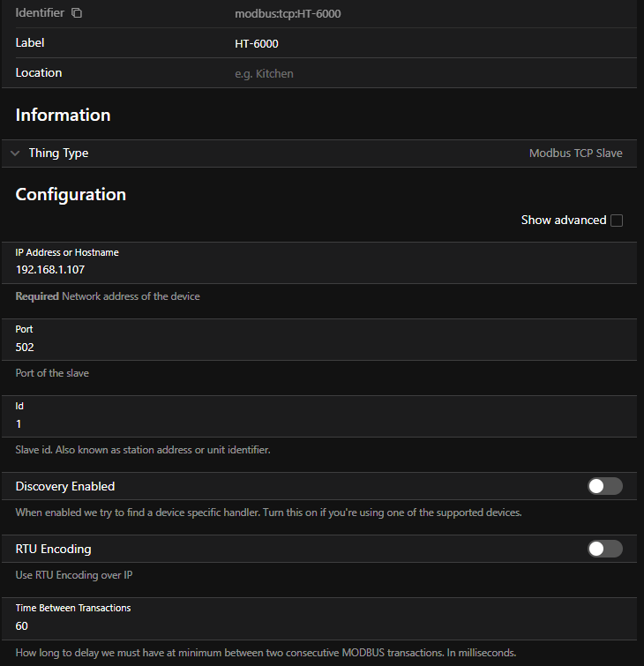The image size is (644, 666).
Task: Expand the Thing Type row chevron
Action: pyautogui.click(x=15, y=153)
